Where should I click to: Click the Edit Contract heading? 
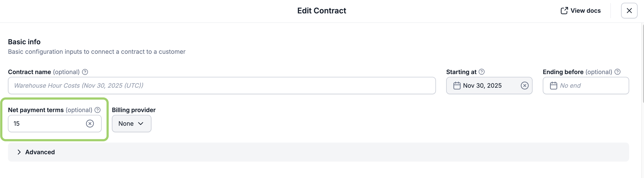coord(322,11)
